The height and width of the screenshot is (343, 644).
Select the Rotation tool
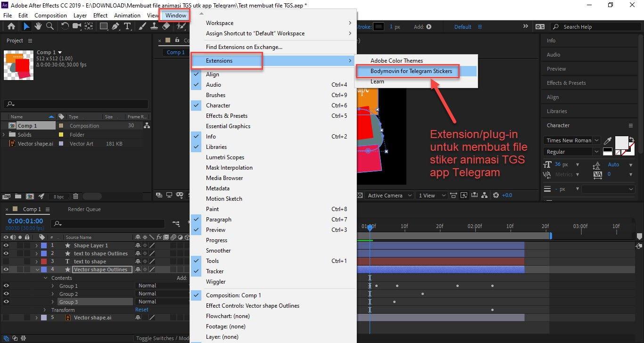65,26
